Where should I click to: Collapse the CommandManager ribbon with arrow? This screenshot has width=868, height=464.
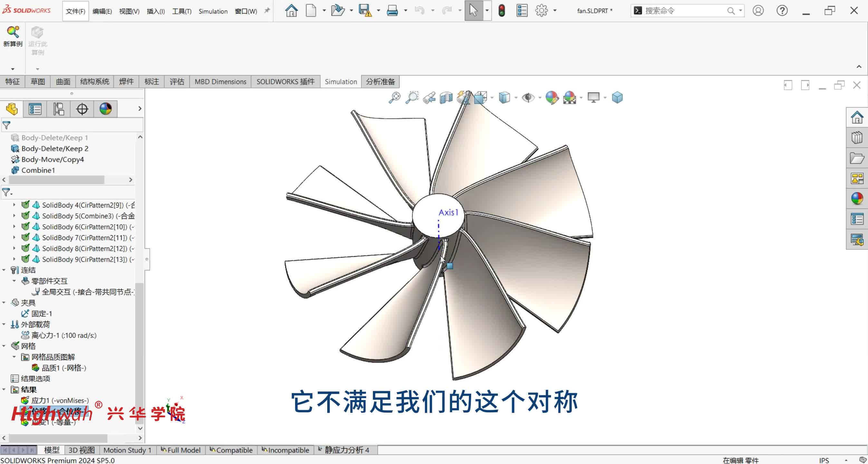pyautogui.click(x=859, y=67)
